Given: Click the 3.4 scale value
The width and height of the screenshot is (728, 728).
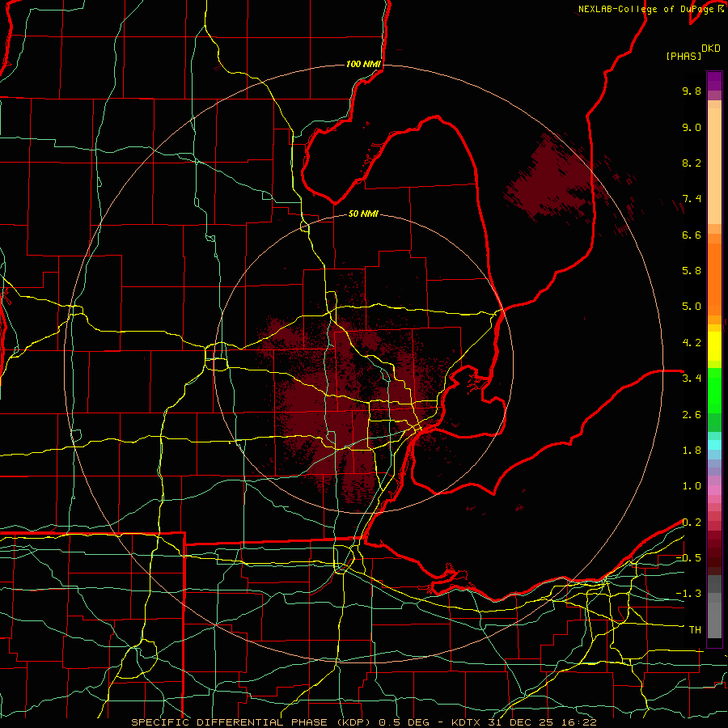Looking at the screenshot, I should coord(692,379).
